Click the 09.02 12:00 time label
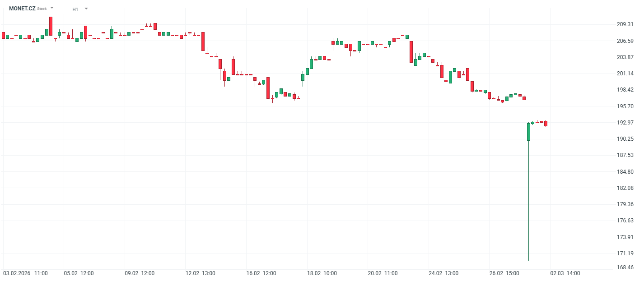This screenshot has height=281, width=644. click(140, 273)
